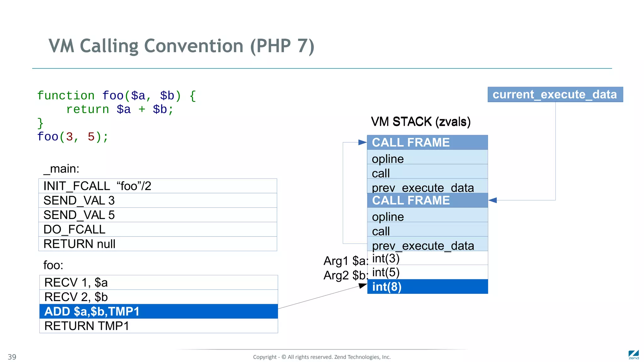644x362 pixels.
Task: Select the int(3) stack cell
Action: click(427, 258)
